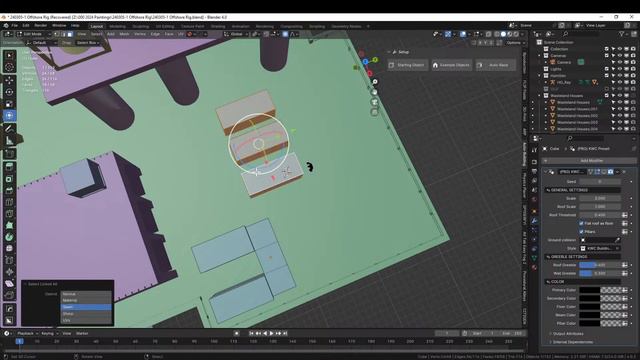The image size is (640, 360).
Task: Toggle visibility of the Camera object
Action: click(620, 62)
